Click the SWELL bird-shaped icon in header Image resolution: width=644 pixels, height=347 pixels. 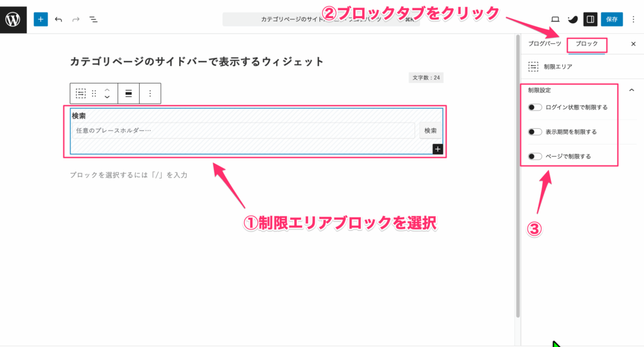[x=572, y=19]
